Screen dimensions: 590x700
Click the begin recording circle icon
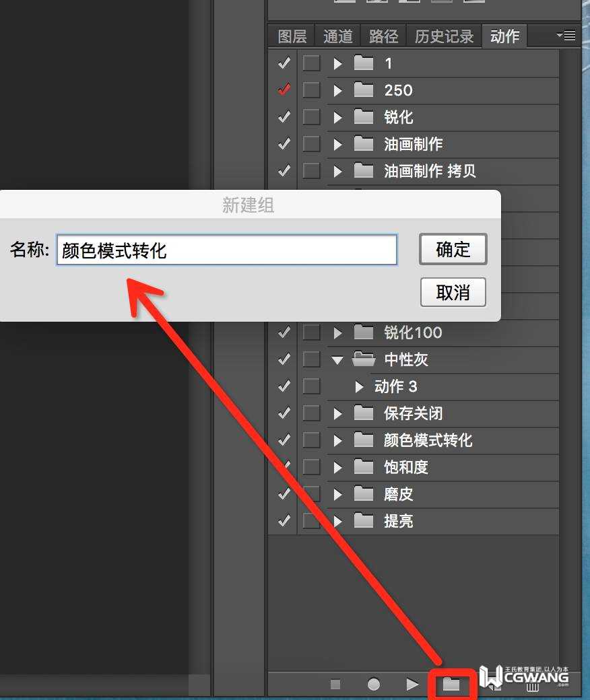(374, 684)
